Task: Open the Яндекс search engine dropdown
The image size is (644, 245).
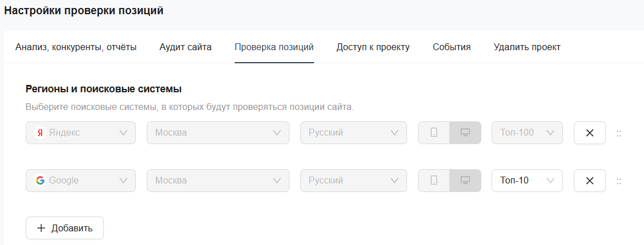Action: [x=80, y=133]
